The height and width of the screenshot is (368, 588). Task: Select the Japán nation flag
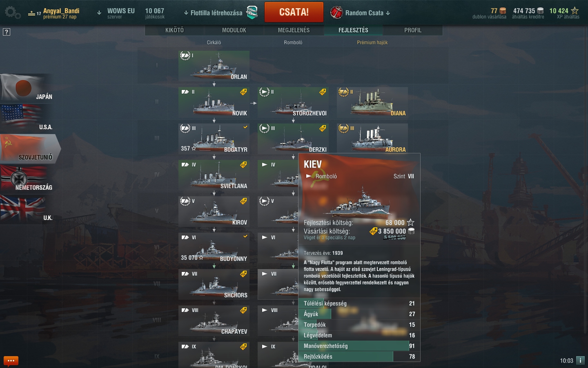point(27,88)
